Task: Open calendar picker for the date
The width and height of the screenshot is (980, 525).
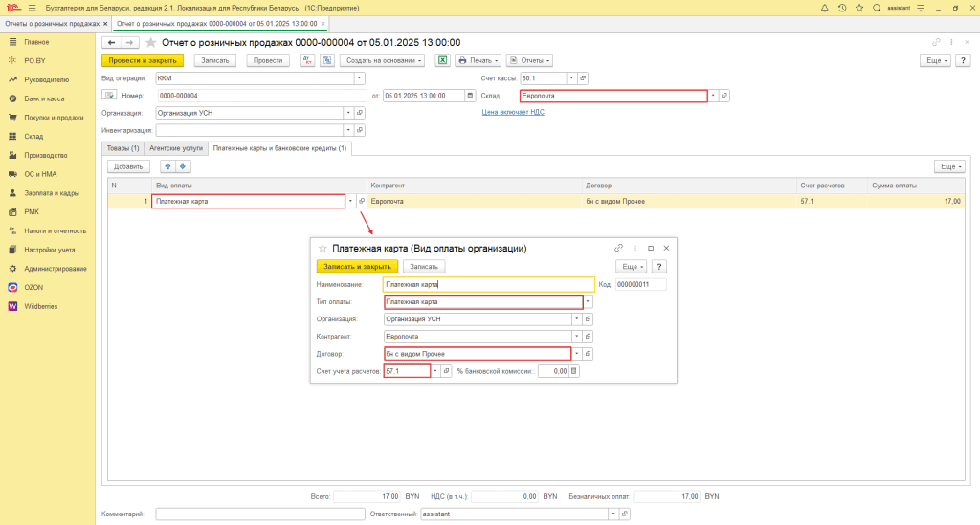Action: 470,96
